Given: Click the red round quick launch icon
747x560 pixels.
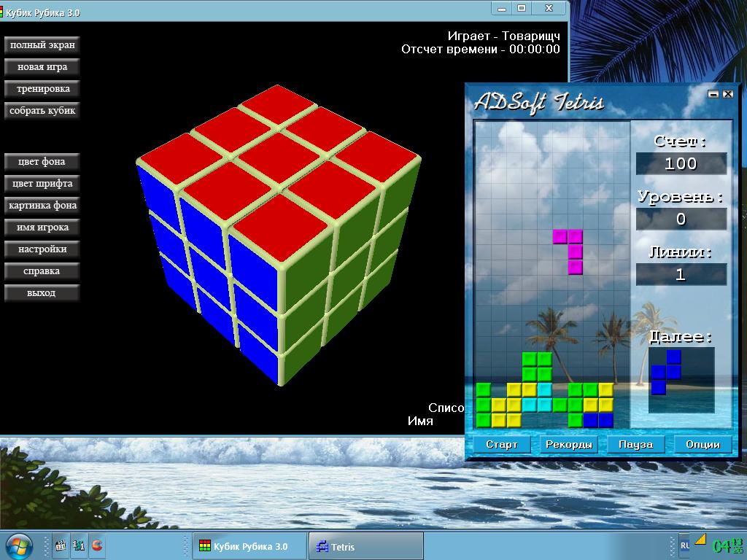Looking at the screenshot, I should coord(97,545).
